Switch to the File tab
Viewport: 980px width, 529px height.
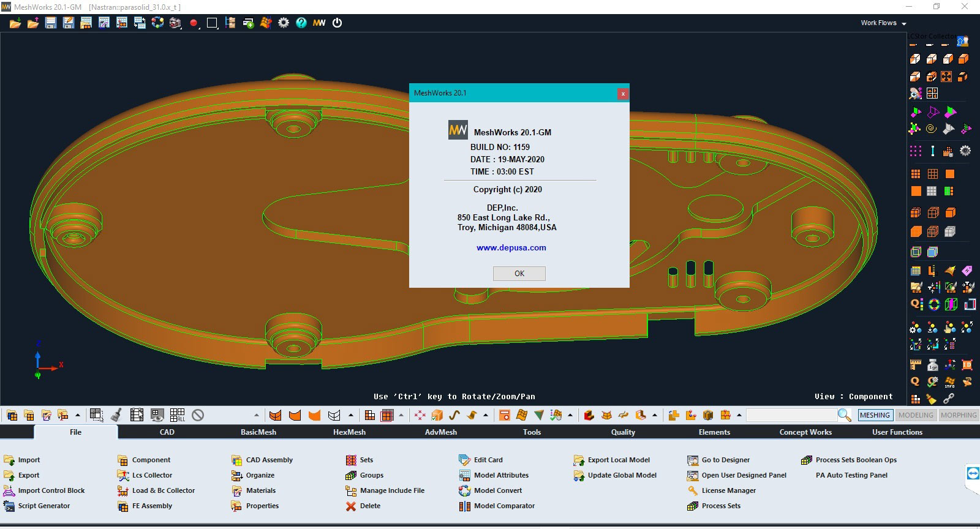tap(75, 432)
